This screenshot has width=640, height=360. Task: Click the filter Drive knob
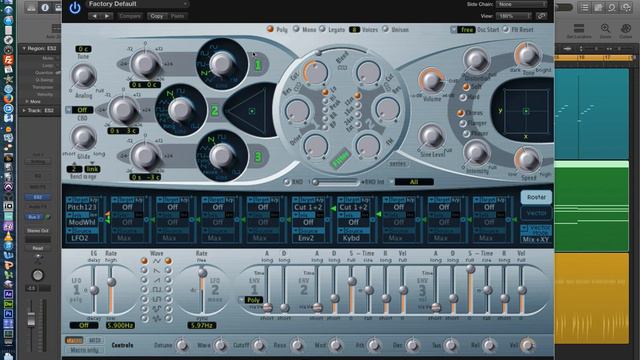[316, 145]
